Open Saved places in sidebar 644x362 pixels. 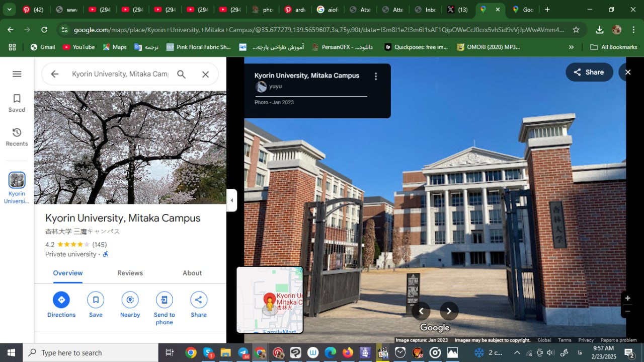coord(17,103)
